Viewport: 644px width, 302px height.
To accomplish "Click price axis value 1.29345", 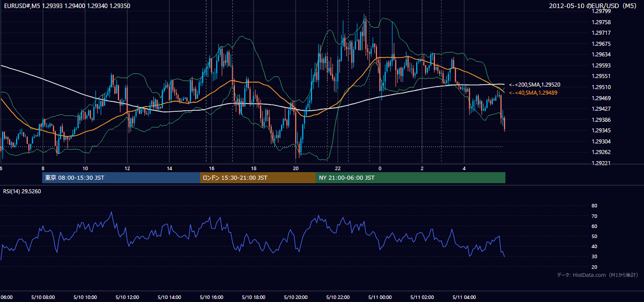I will [x=601, y=130].
